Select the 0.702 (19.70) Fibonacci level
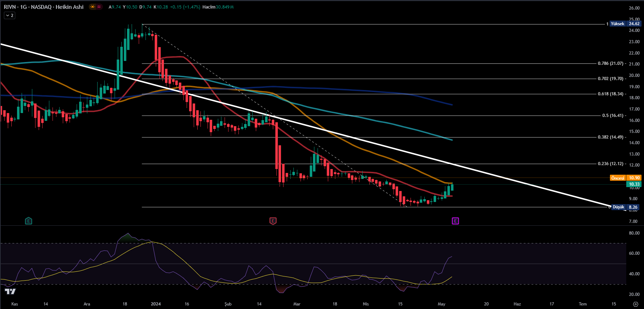The image size is (644, 309). tap(611, 79)
